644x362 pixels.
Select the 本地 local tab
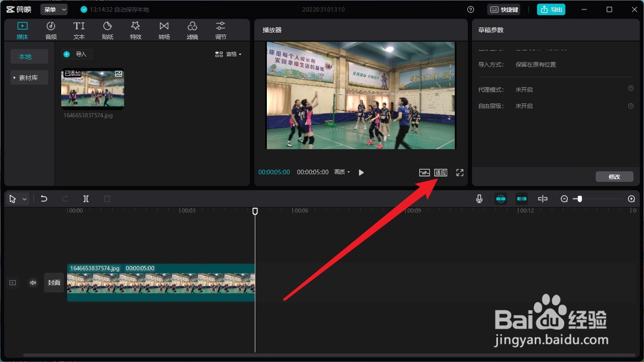pyautogui.click(x=29, y=56)
